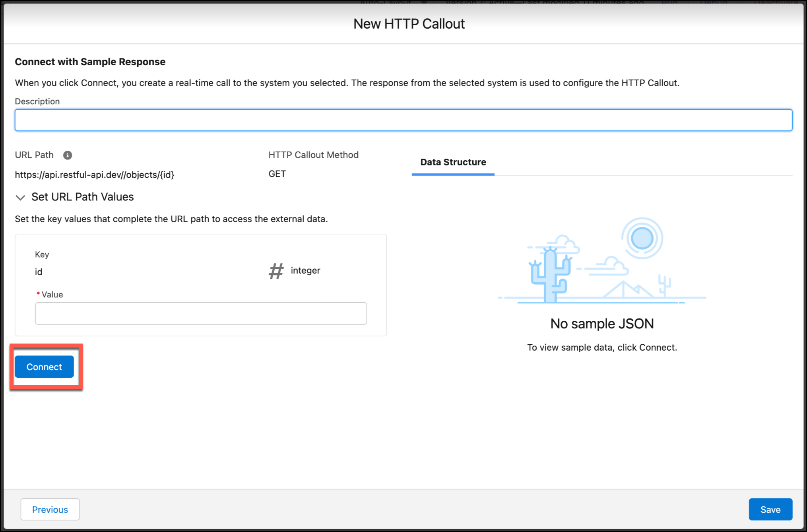Click Connect to fetch the sample response

44,367
